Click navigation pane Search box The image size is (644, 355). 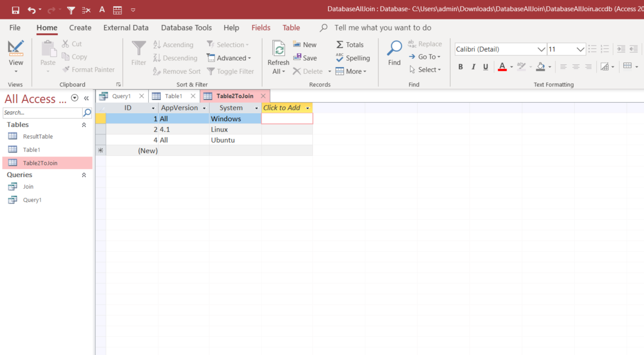(42, 113)
